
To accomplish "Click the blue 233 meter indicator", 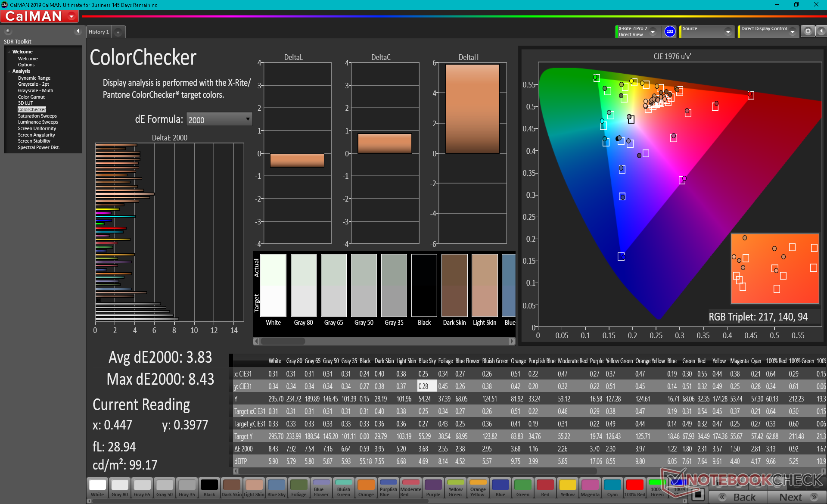I will [x=669, y=31].
